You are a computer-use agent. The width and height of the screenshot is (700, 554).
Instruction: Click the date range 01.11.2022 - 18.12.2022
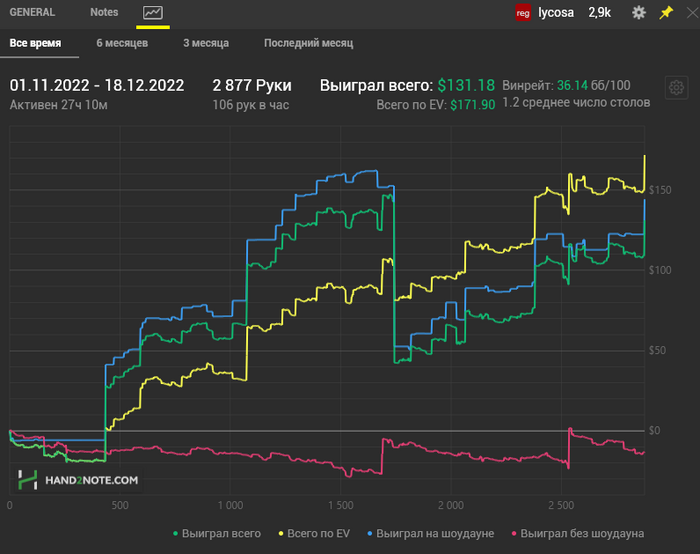coord(97,85)
